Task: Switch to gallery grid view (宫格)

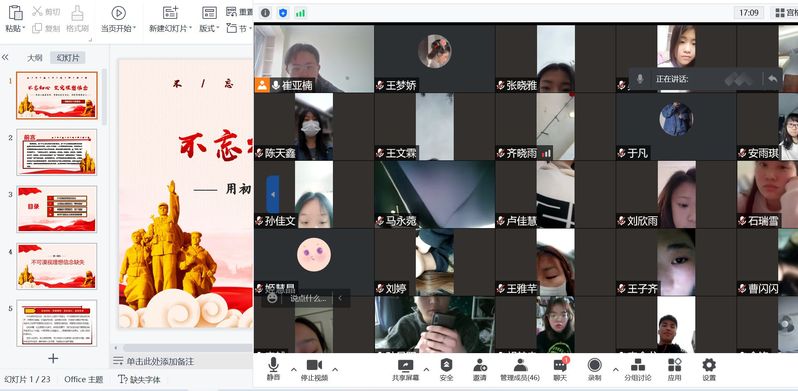Action: click(x=785, y=13)
